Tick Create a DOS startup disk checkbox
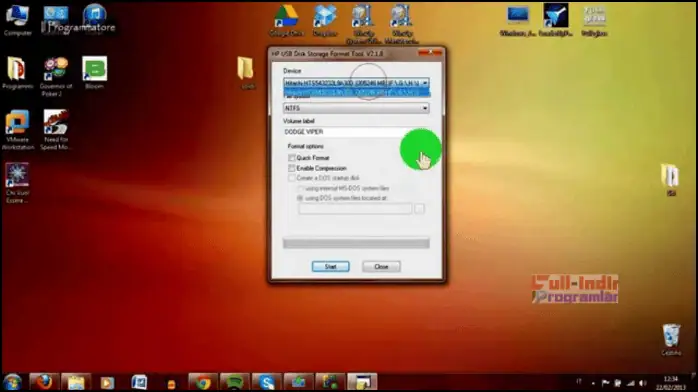Screen dimensions: 698x392 tap(292, 178)
